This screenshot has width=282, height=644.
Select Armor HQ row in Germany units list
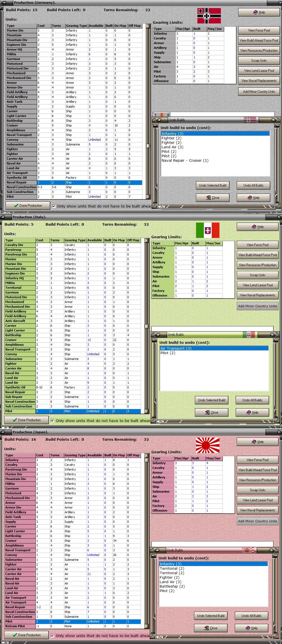(x=74, y=49)
